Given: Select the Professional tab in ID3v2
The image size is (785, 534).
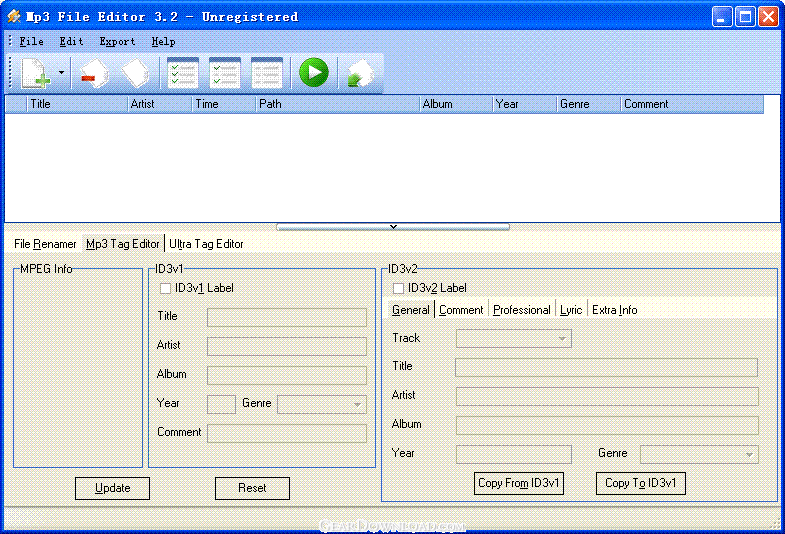Looking at the screenshot, I should coord(522,310).
